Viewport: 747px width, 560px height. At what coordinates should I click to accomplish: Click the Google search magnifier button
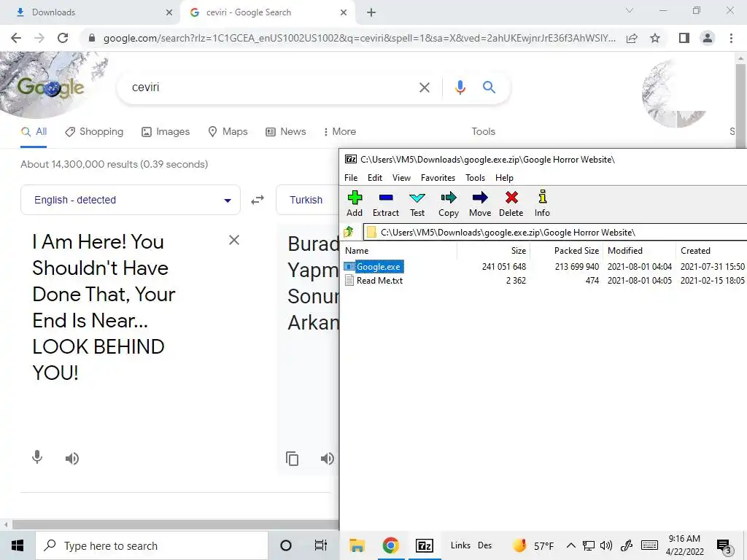pyautogui.click(x=489, y=87)
